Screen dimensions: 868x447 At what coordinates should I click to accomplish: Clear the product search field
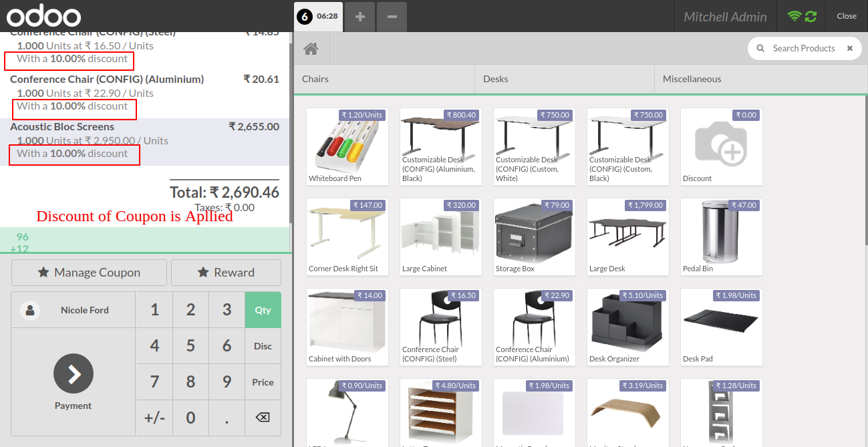point(850,48)
